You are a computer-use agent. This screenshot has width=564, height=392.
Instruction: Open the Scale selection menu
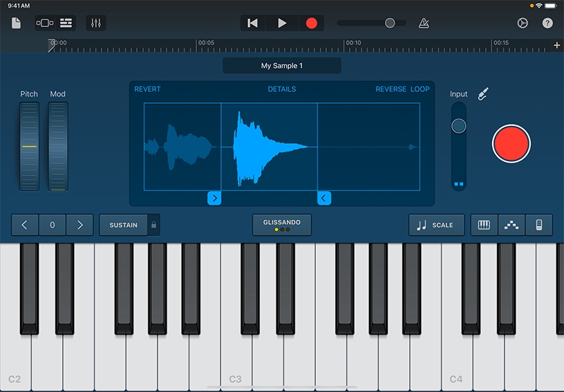[x=436, y=225]
